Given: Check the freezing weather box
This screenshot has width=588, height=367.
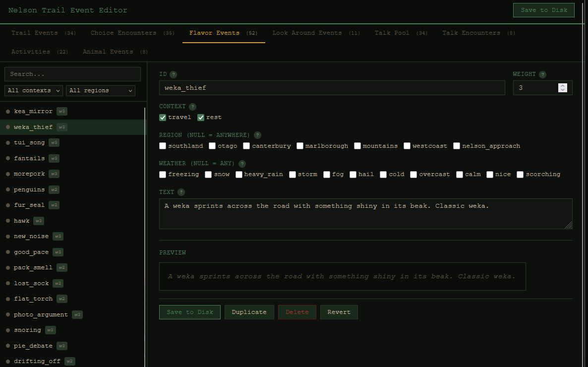Looking at the screenshot, I should coord(163,175).
